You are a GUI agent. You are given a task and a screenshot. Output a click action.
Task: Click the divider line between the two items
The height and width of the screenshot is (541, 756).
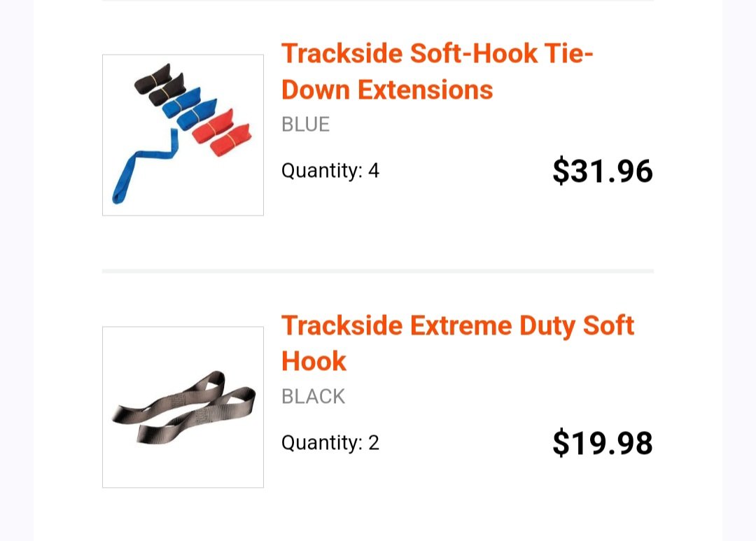pyautogui.click(x=378, y=271)
